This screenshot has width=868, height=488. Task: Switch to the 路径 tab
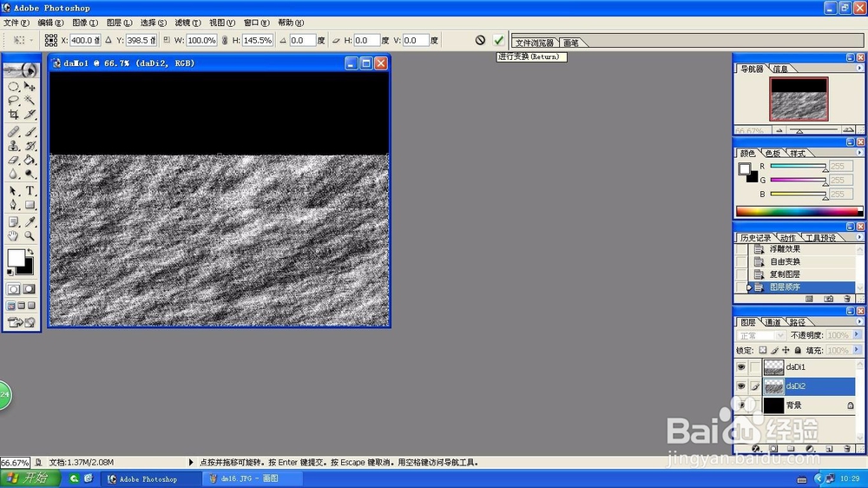(797, 322)
